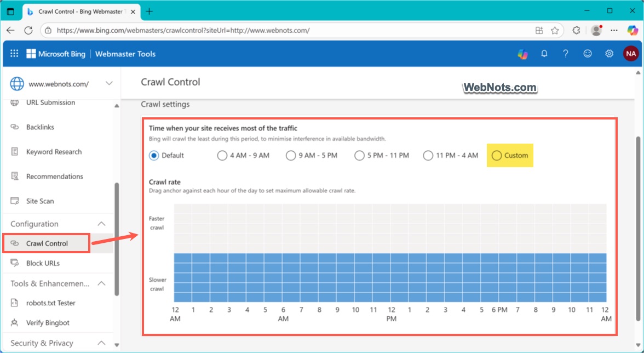Open the help question mark
Image resolution: width=644 pixels, height=353 pixels.
[x=566, y=53]
